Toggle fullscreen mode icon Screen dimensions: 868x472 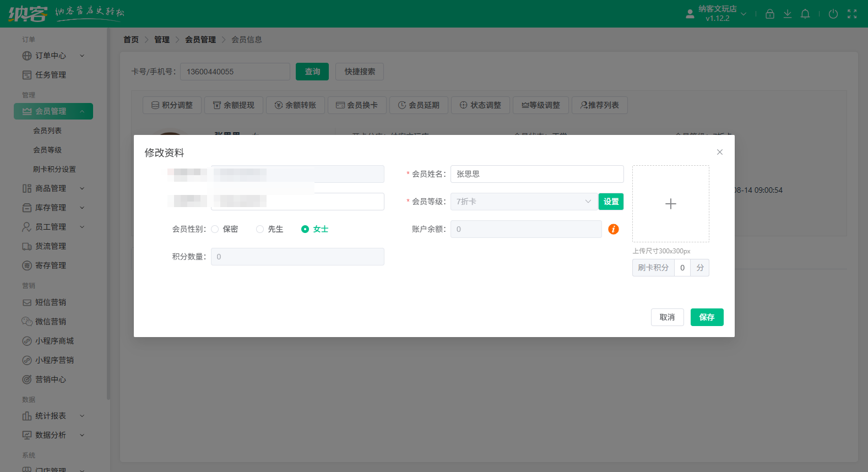[852, 14]
